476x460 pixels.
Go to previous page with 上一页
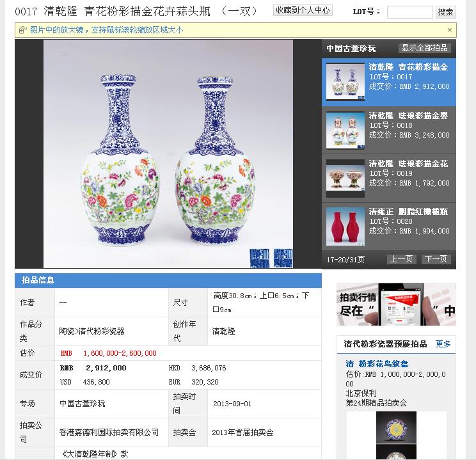[401, 259]
